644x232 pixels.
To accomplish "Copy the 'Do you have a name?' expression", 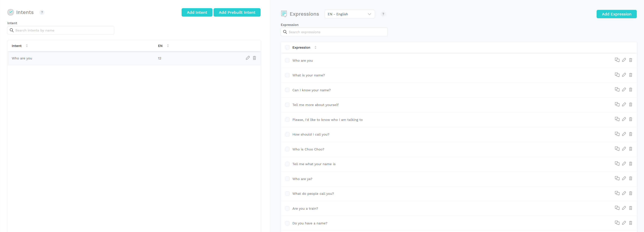I will pyautogui.click(x=617, y=223).
